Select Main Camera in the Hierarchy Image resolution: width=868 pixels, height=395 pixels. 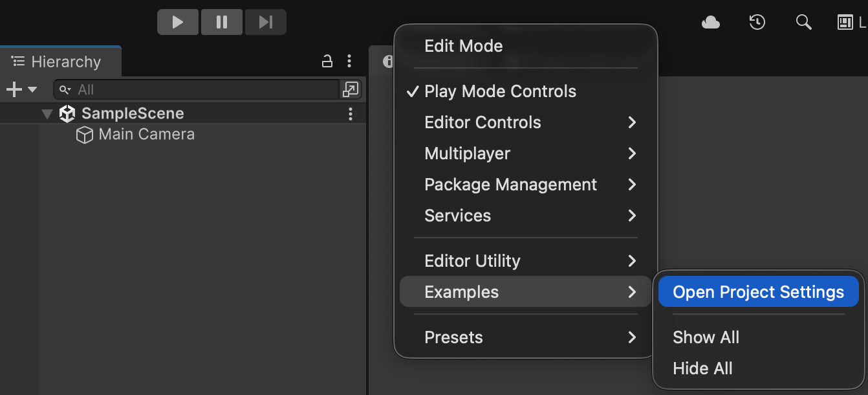146,134
